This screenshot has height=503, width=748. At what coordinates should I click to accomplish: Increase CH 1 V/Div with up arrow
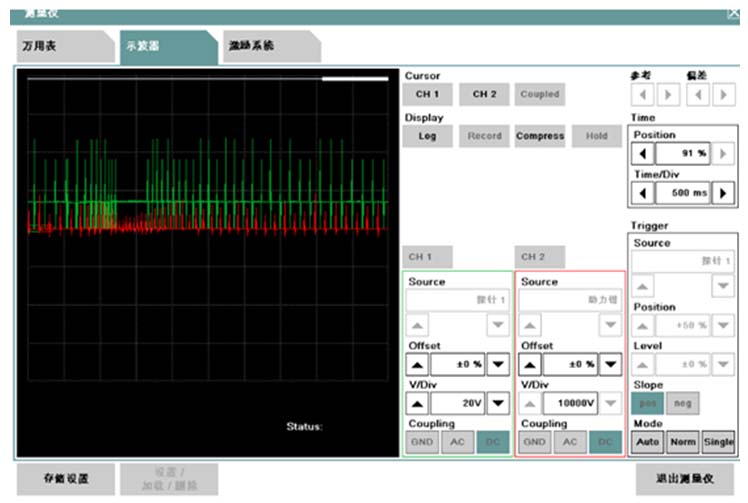(420, 404)
